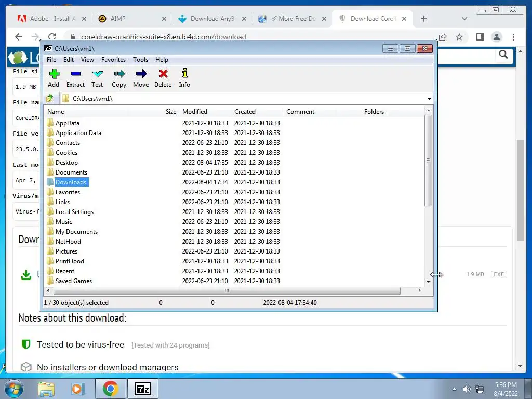Click the Test toolbar icon
The height and width of the screenshot is (399, 532).
point(97,78)
